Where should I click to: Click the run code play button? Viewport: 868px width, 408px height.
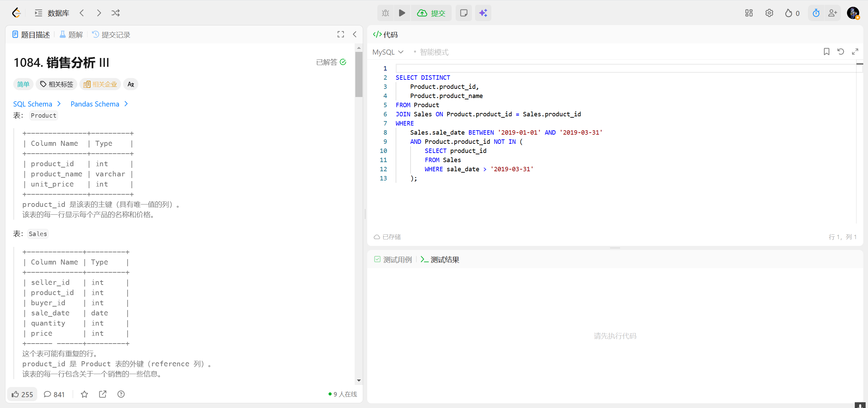coord(402,13)
